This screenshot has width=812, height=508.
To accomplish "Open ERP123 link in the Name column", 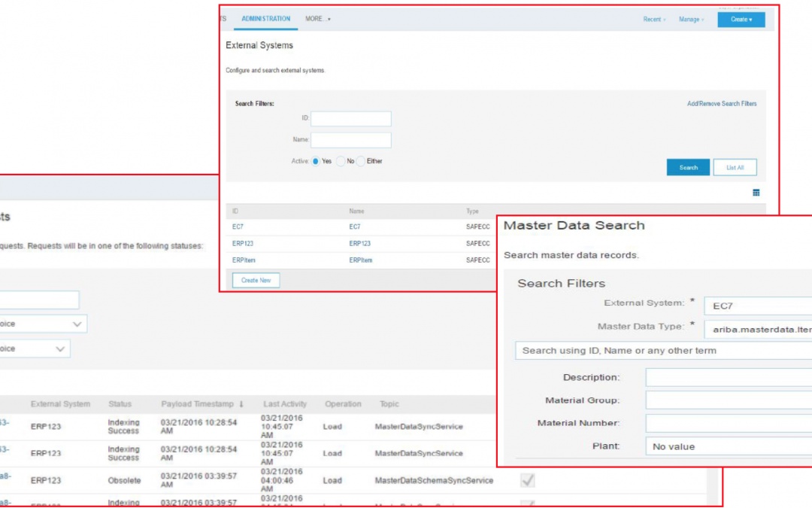I will pos(359,243).
